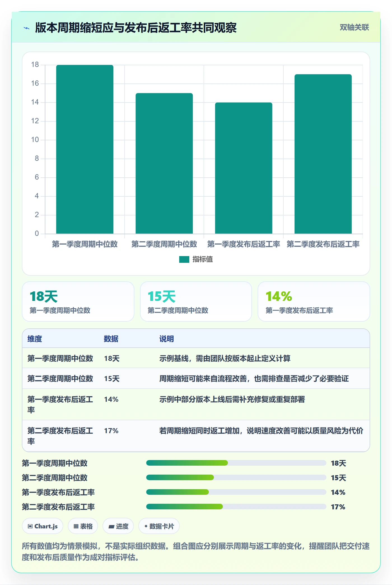This screenshot has height=585, width=392.
Task: Click x-axis label 第二季度发布后返工率
Action: [323, 244]
